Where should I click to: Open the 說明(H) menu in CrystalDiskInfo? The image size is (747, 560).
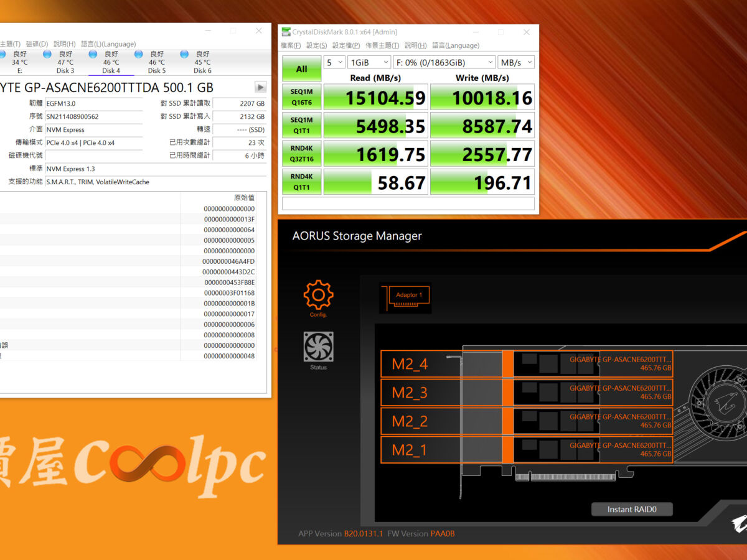point(64,44)
